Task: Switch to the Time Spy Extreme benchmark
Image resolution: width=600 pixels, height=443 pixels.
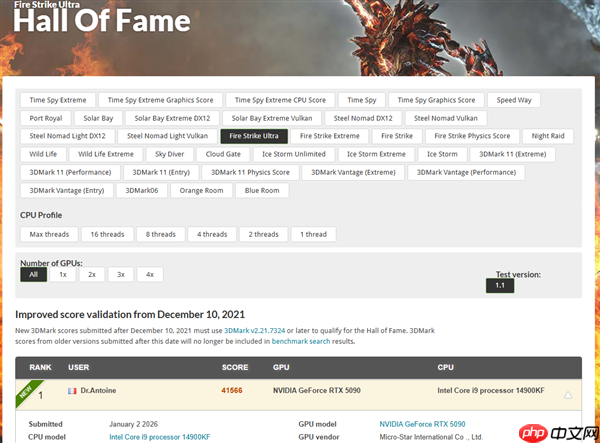Action: tap(59, 100)
